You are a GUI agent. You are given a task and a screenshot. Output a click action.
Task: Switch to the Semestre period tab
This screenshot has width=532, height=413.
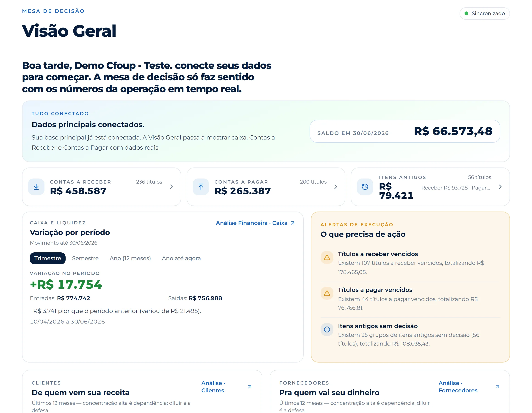(x=85, y=258)
